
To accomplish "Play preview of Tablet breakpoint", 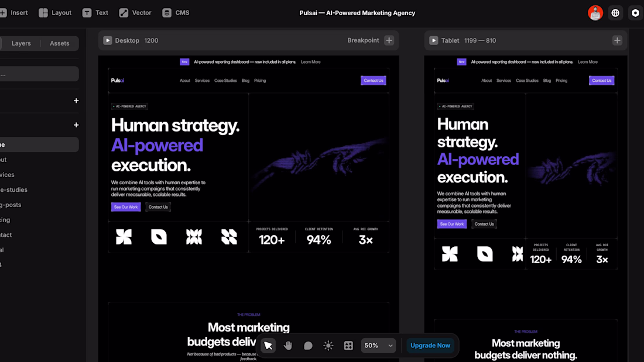I will tap(434, 40).
